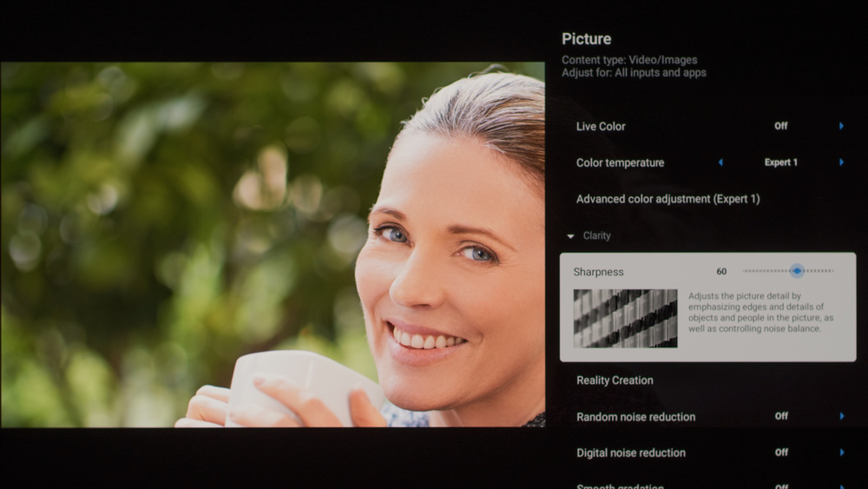Click the left arrow for Color temperature
Image resolution: width=868 pixels, height=489 pixels.
click(x=720, y=162)
